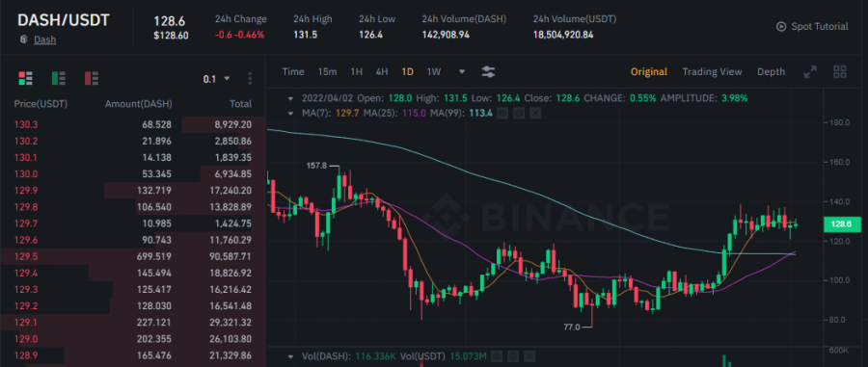Click sell order price 129.9
868x367 pixels.
tap(26, 191)
